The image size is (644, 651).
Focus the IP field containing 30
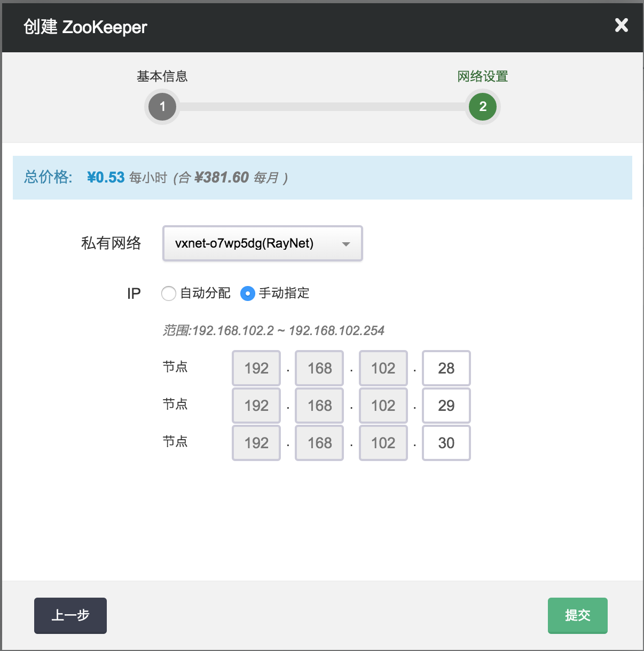point(446,443)
